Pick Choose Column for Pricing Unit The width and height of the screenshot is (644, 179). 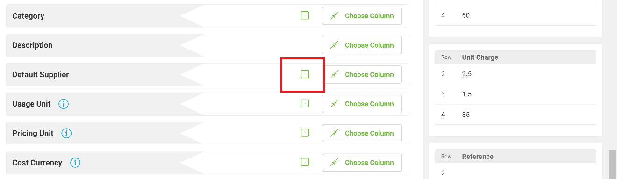[362, 133]
